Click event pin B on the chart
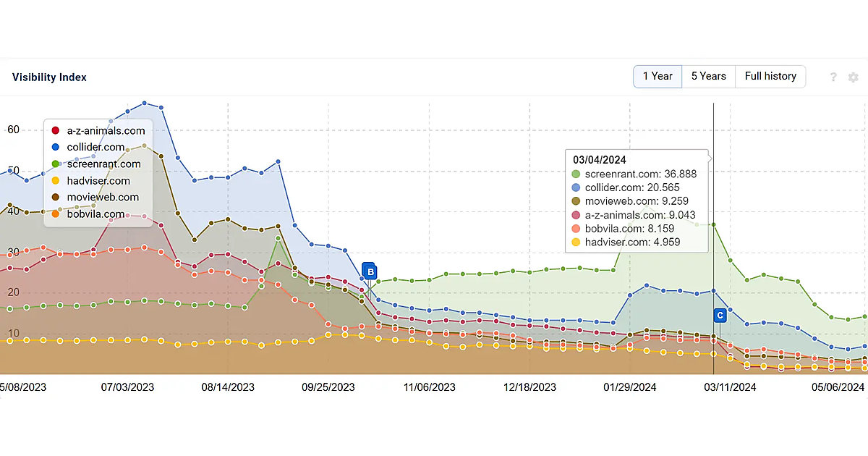868x456 pixels. click(369, 272)
